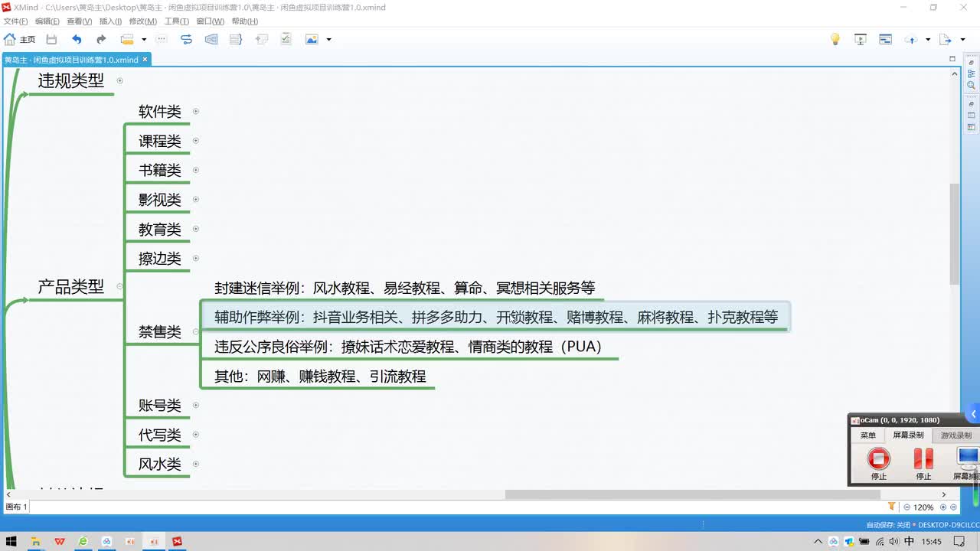
Task: Click the callout bubble toolbar icon
Action: (162, 39)
